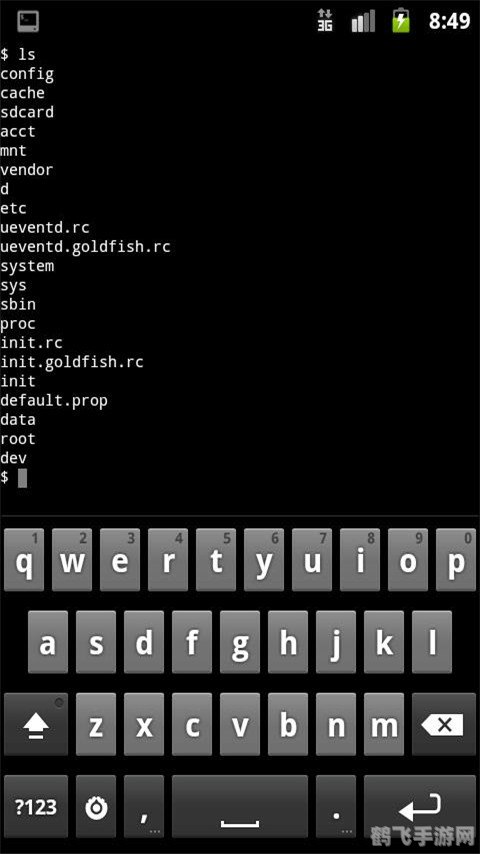Tap the letter l key
This screenshot has height=854, width=480.
(432, 642)
